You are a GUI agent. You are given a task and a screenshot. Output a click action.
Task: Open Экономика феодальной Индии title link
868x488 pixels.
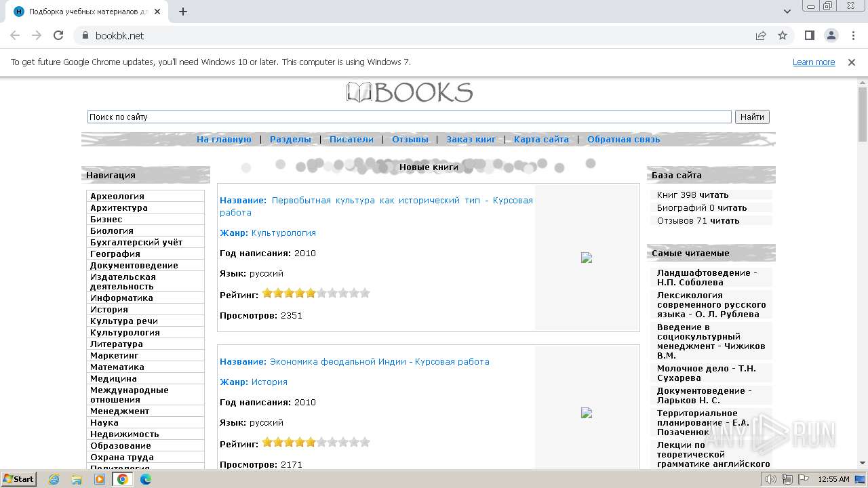[380, 361]
